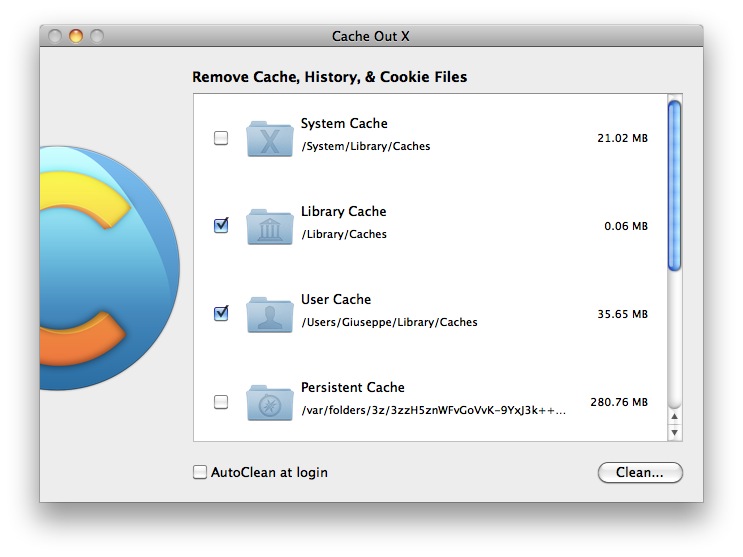Click the Cache Out X logo graphic
The height and width of the screenshot is (557, 743).
click(x=110, y=268)
